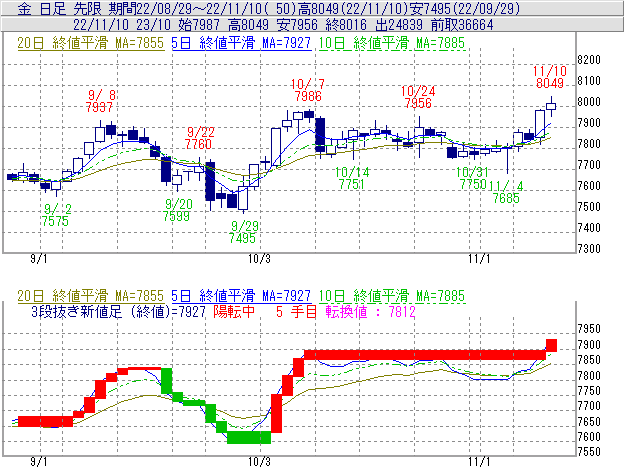
Task: Click the 9/22 7760 high label
Action: pos(199,138)
